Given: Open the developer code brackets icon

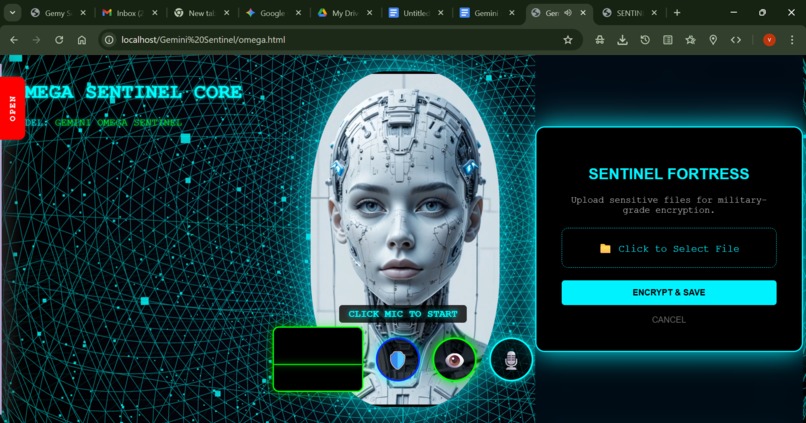Looking at the screenshot, I should [x=736, y=40].
